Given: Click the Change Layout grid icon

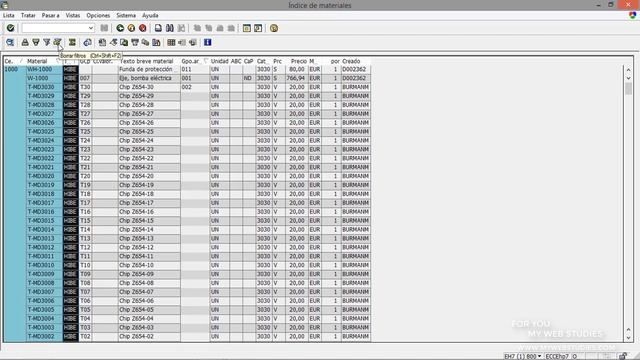Looking at the screenshot, I should pos(171,42).
